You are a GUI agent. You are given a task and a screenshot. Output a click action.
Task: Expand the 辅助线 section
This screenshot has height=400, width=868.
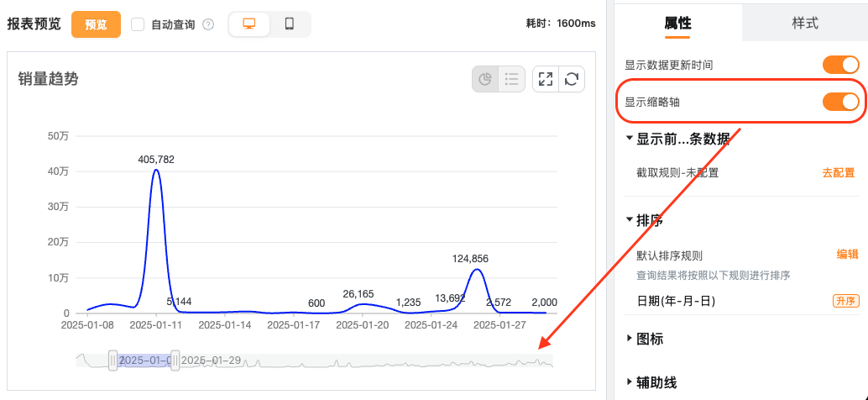[630, 382]
